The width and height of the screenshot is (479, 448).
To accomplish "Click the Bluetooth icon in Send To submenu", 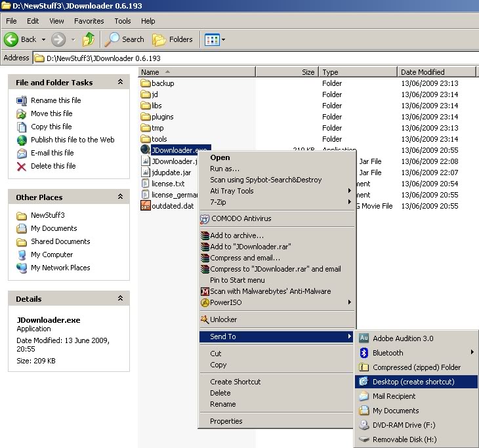I will (x=364, y=353).
